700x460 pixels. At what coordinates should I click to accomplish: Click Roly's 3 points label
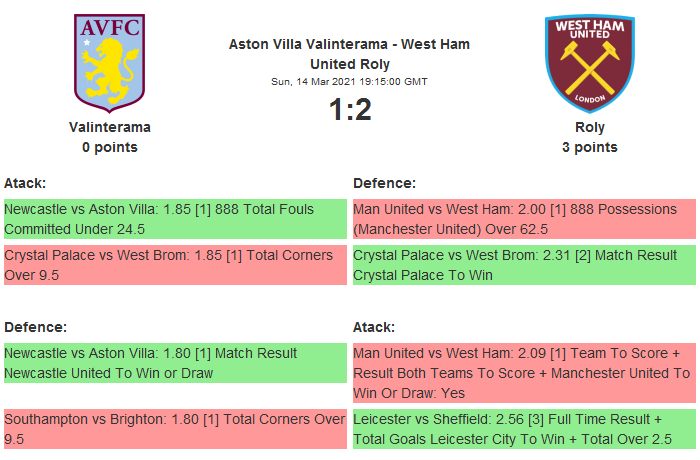point(590,147)
